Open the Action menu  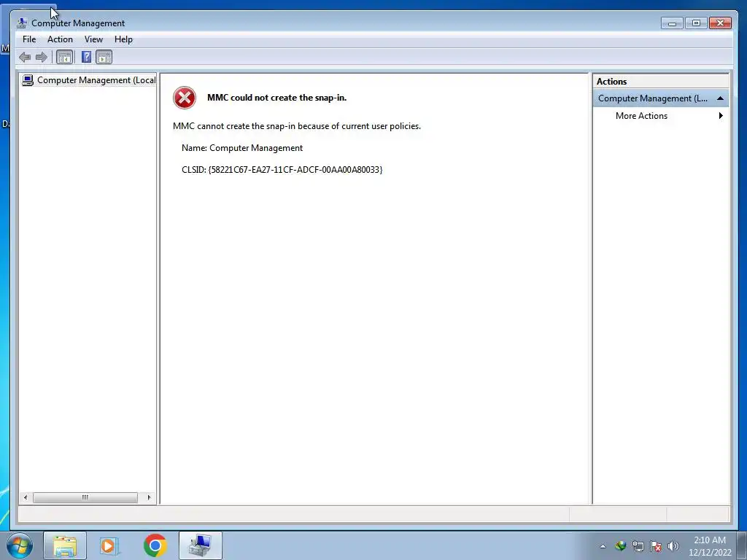click(x=60, y=39)
